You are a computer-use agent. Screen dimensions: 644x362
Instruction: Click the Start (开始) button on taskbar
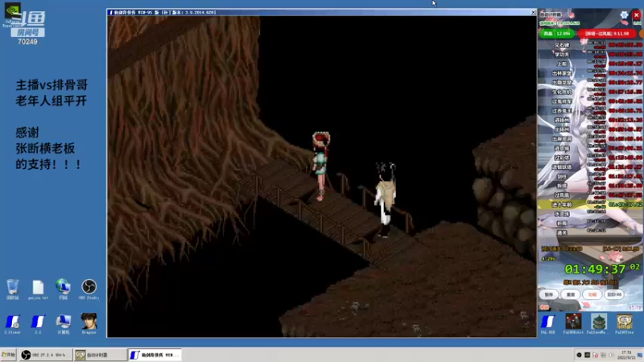[8, 355]
